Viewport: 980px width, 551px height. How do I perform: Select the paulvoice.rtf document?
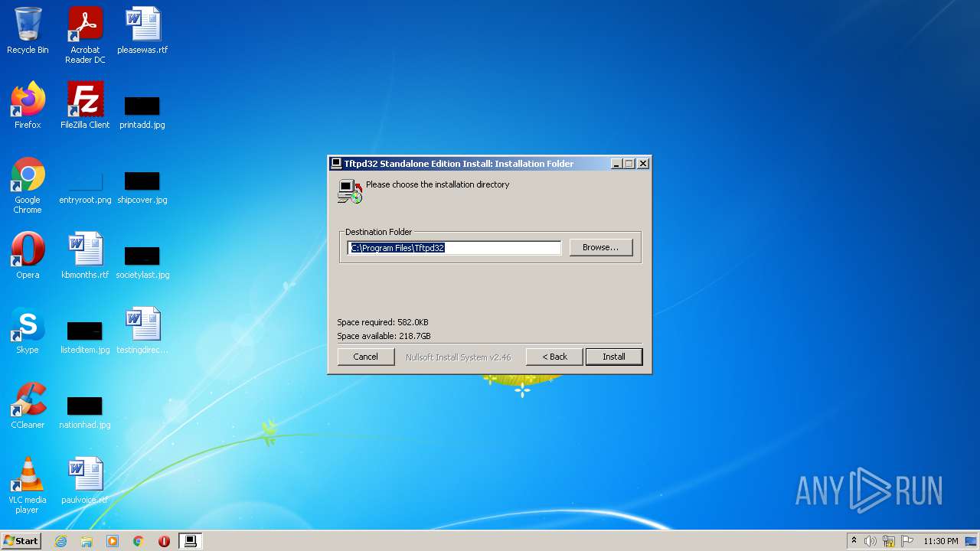pos(85,481)
